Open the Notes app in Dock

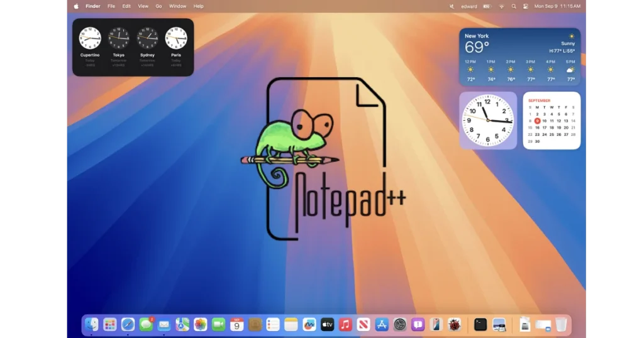coord(291,325)
